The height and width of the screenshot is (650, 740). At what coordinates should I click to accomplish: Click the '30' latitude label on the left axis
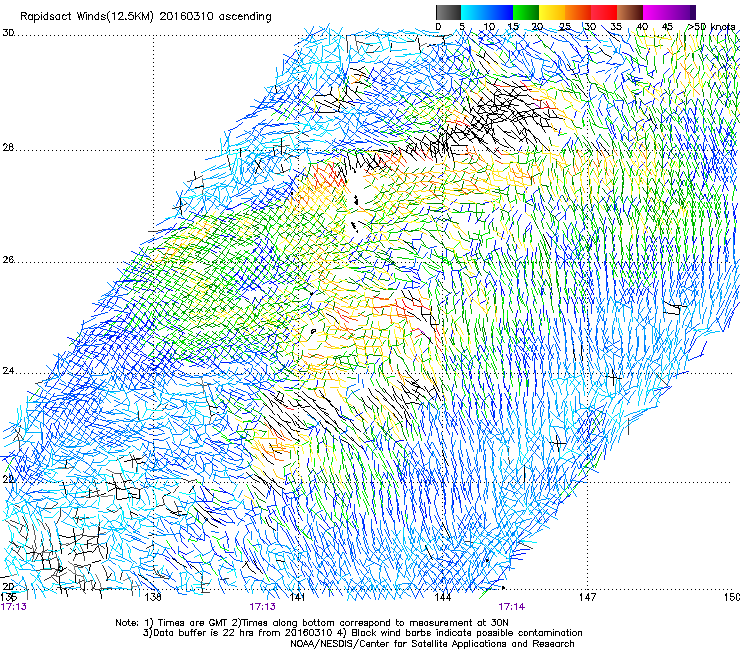pos(8,33)
